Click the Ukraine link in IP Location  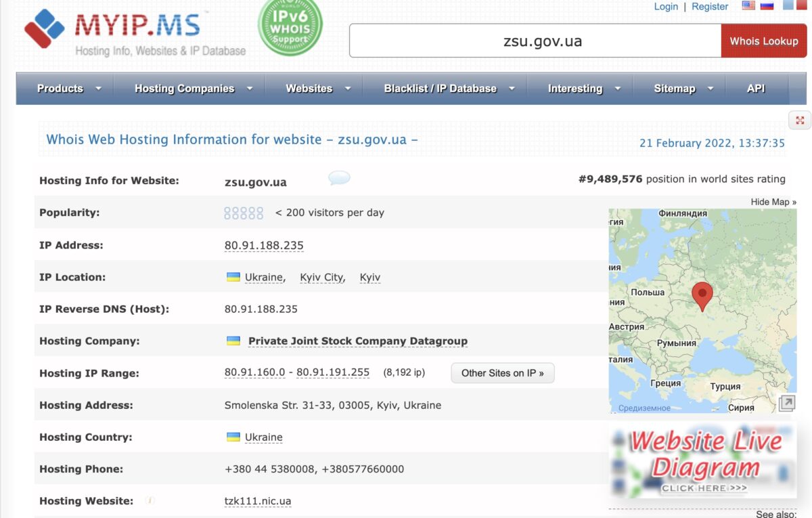click(x=264, y=277)
